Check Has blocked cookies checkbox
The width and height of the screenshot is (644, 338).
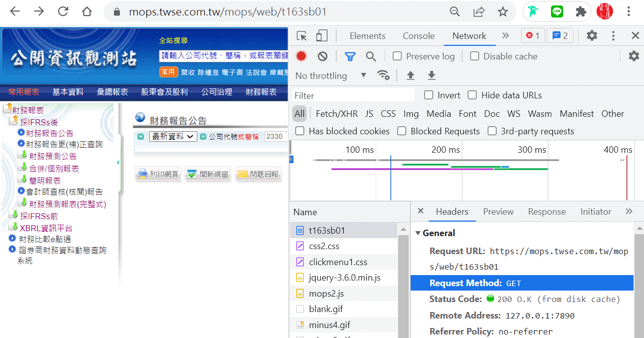300,131
